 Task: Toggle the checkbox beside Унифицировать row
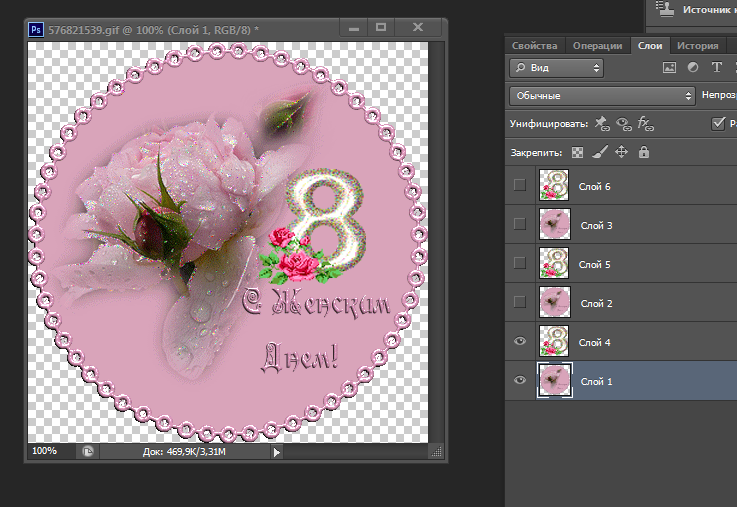718,123
